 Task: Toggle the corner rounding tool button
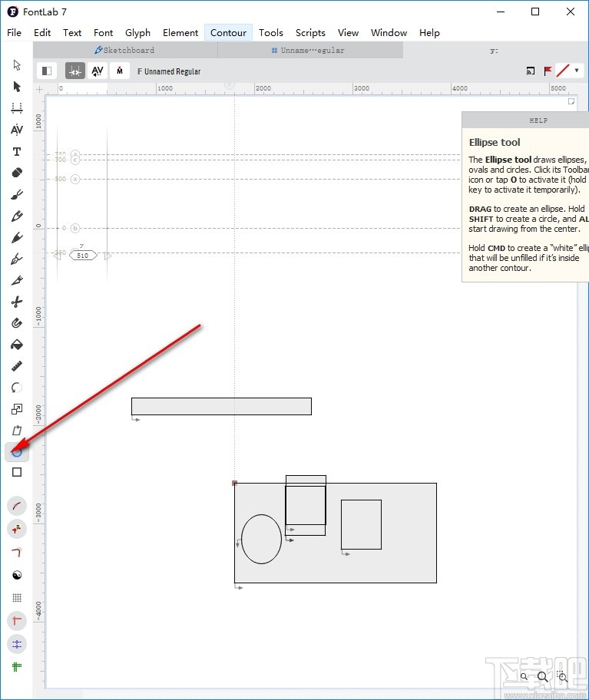(x=17, y=552)
